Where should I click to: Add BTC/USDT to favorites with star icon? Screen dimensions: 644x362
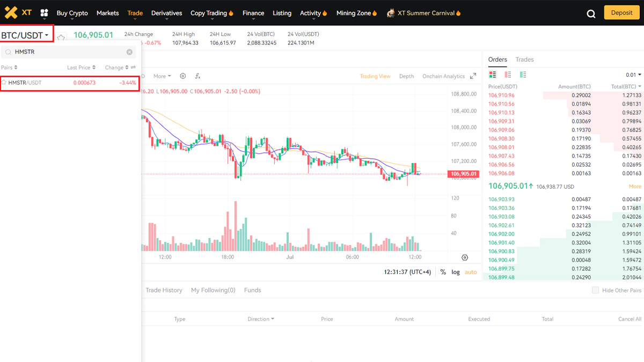pos(61,36)
